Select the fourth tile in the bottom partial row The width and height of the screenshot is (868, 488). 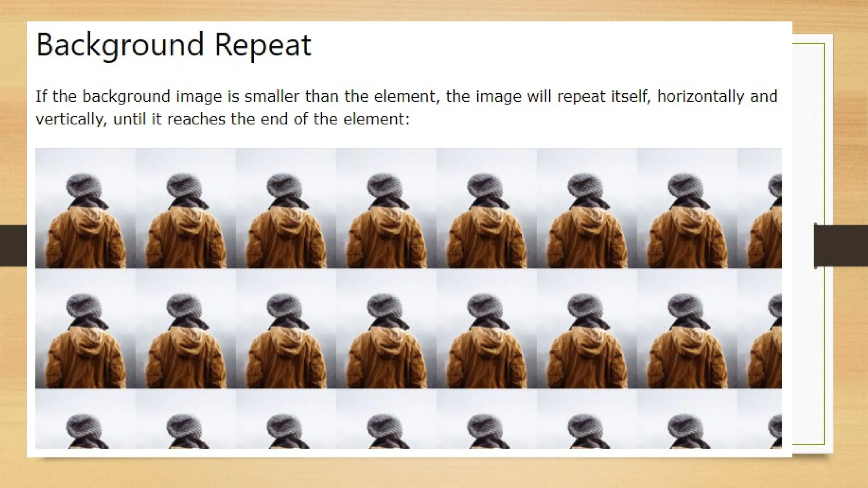(x=387, y=419)
